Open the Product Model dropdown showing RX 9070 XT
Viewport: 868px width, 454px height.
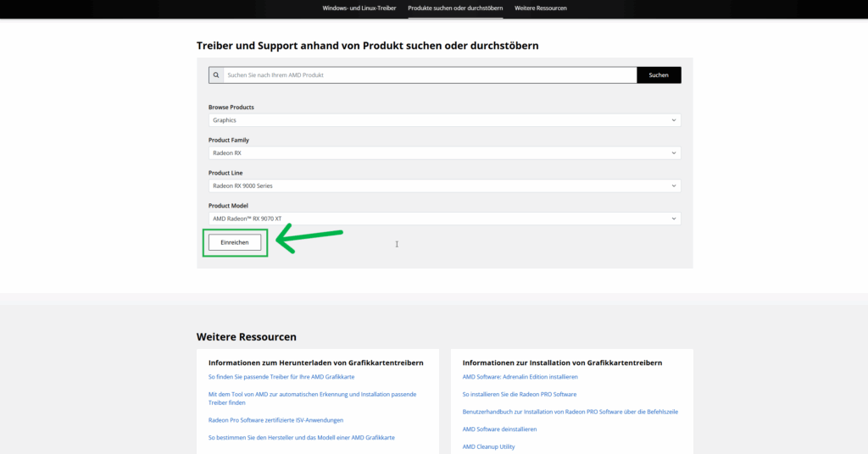pos(444,219)
